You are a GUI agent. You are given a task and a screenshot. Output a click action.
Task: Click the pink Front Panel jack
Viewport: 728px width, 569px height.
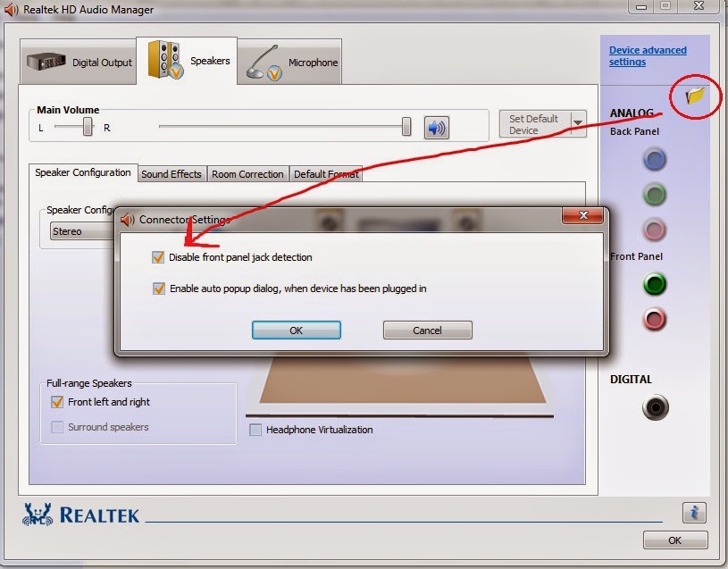[655, 319]
